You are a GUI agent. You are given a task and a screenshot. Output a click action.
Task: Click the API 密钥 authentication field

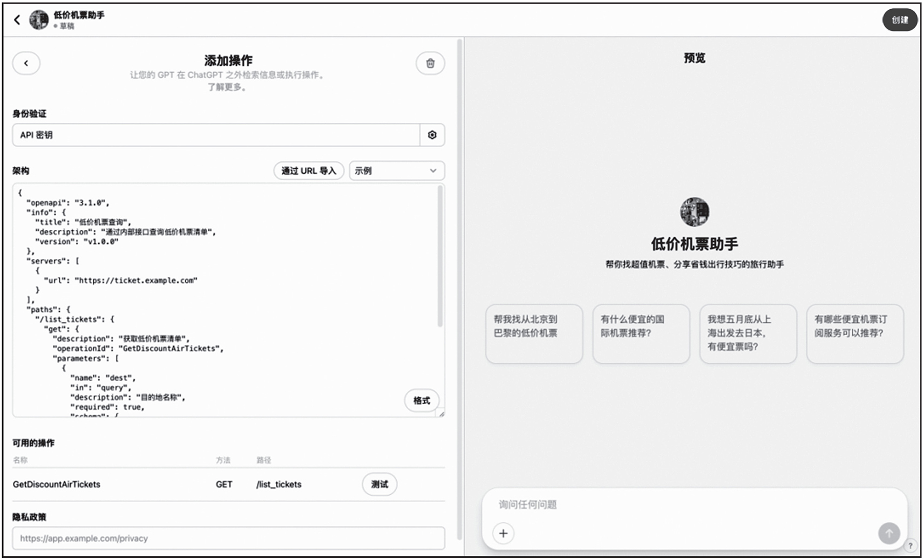click(216, 135)
